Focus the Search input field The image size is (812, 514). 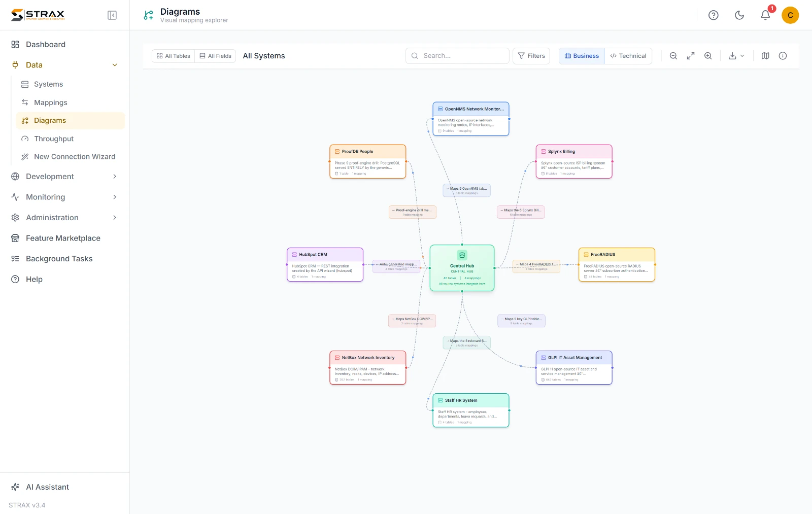point(457,56)
